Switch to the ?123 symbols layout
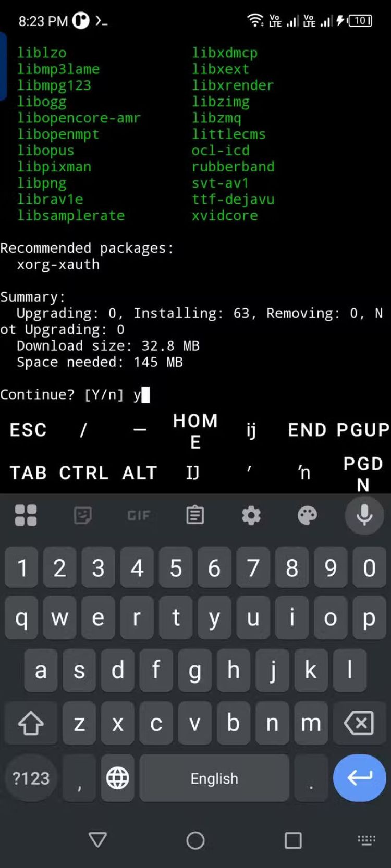This screenshot has width=391, height=868. (31, 778)
